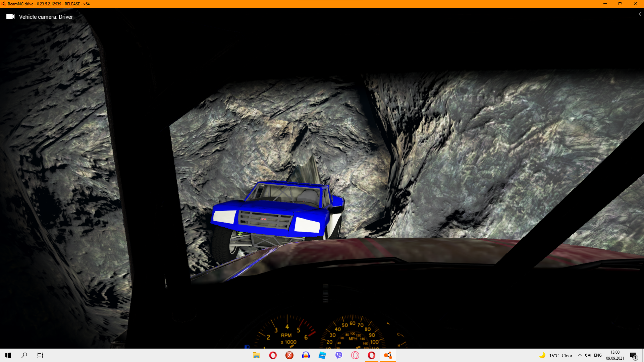The height and width of the screenshot is (362, 644).
Task: Open Viber from the taskbar
Action: pos(339,355)
